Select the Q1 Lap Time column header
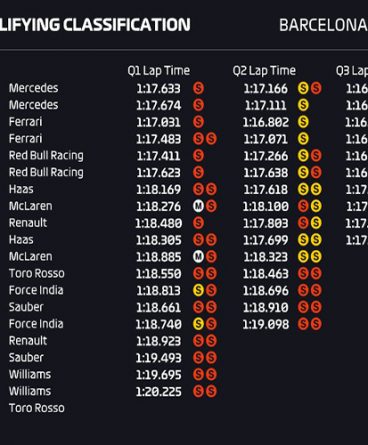Viewport: 368px width, 445px height. 159,71
